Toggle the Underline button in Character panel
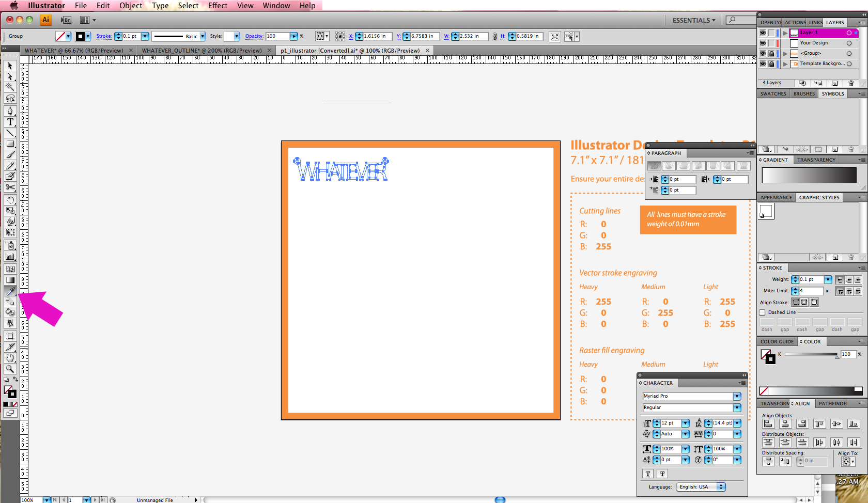 click(x=648, y=474)
